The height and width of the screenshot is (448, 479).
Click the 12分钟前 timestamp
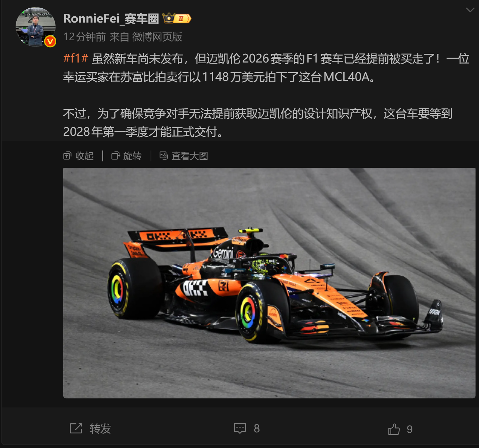click(85, 37)
